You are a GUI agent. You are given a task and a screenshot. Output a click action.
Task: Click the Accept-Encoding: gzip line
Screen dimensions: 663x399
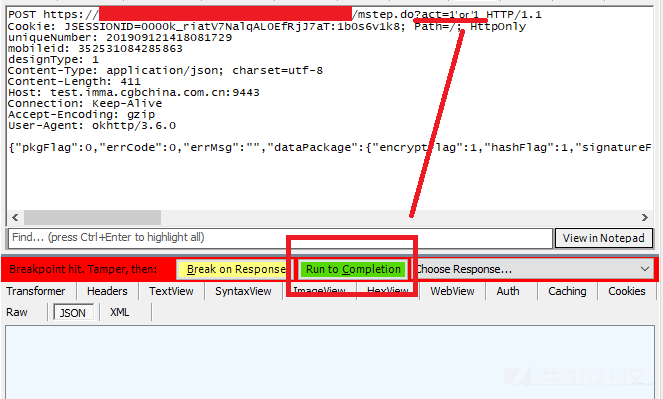[x=81, y=115]
